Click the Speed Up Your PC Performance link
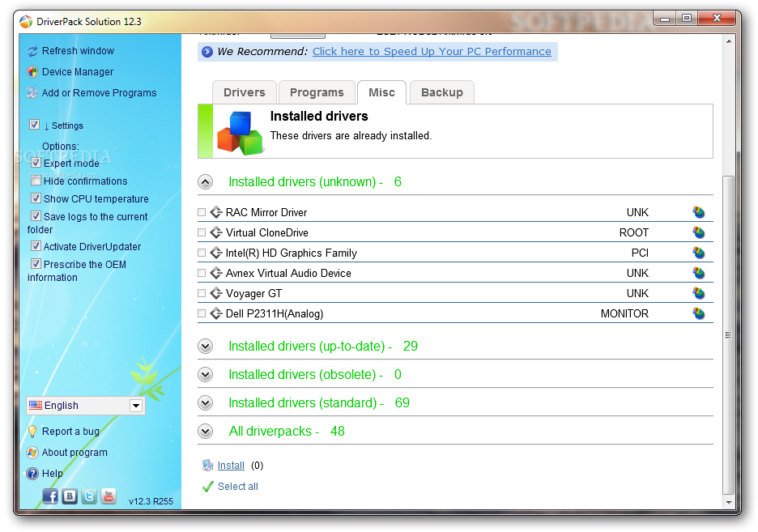Viewport: 758px width, 532px height. point(432,51)
